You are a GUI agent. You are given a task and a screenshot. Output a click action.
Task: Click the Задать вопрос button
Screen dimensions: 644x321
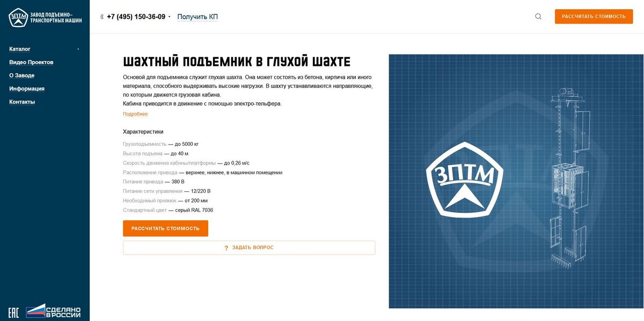[x=249, y=248]
